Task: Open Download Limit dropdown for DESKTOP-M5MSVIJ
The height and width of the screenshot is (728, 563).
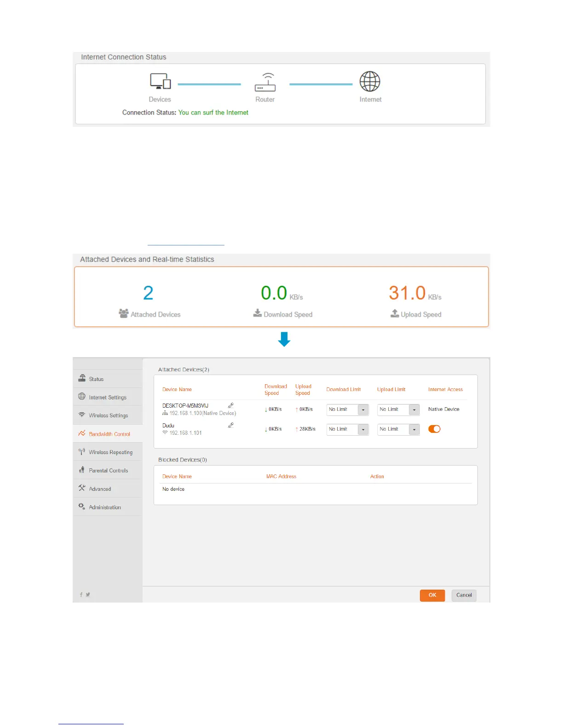Action: coord(348,409)
